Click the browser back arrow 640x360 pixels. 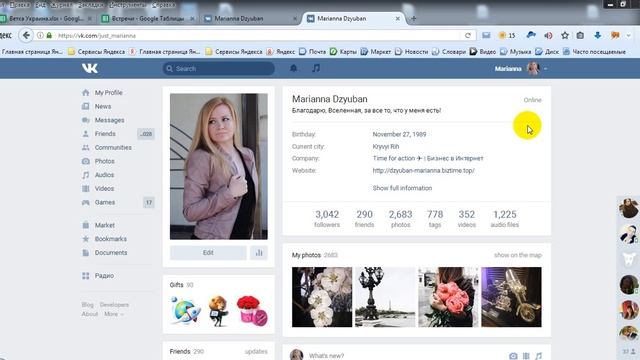(26, 36)
